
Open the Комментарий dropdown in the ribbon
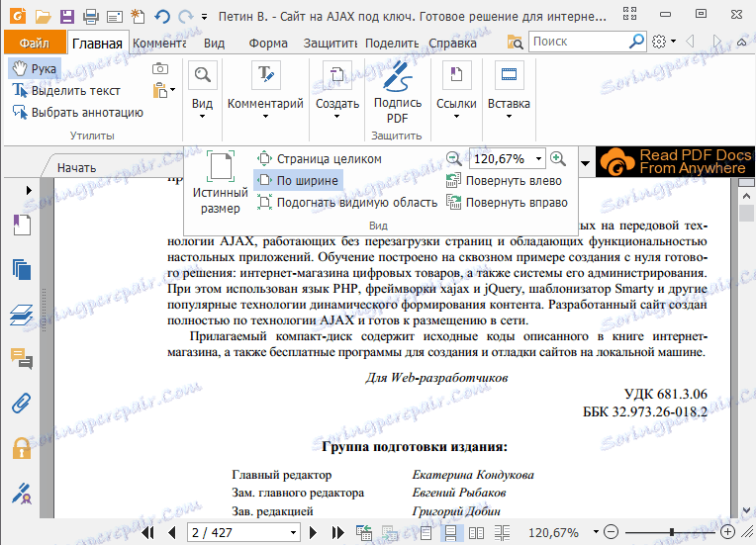(265, 90)
